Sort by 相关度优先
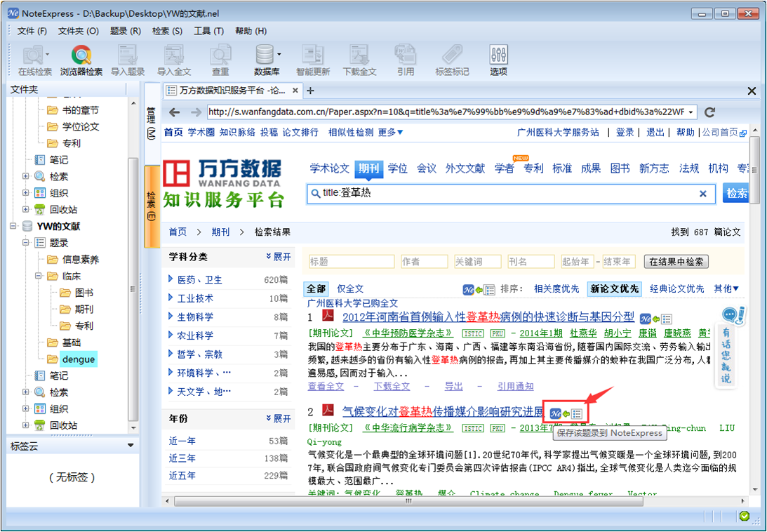 pyautogui.click(x=556, y=288)
